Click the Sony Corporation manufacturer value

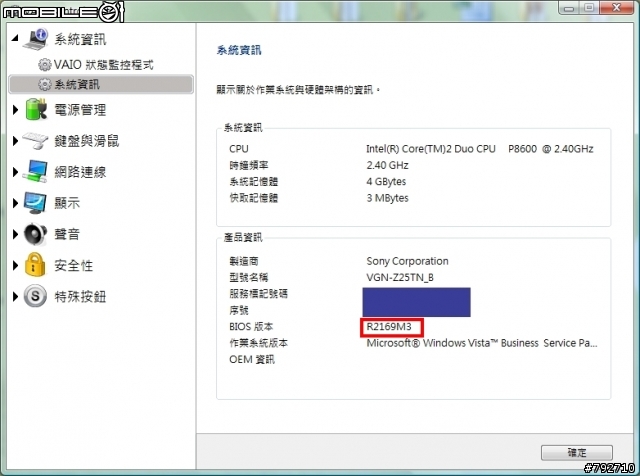pos(407,261)
